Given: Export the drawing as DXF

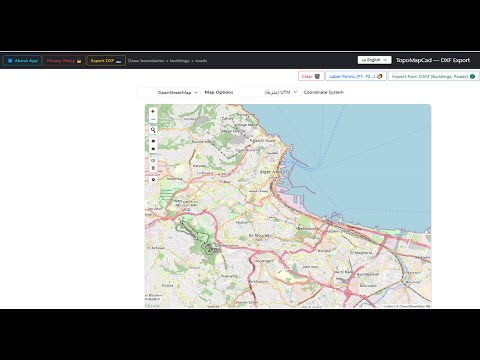Looking at the screenshot, I should 106,61.
